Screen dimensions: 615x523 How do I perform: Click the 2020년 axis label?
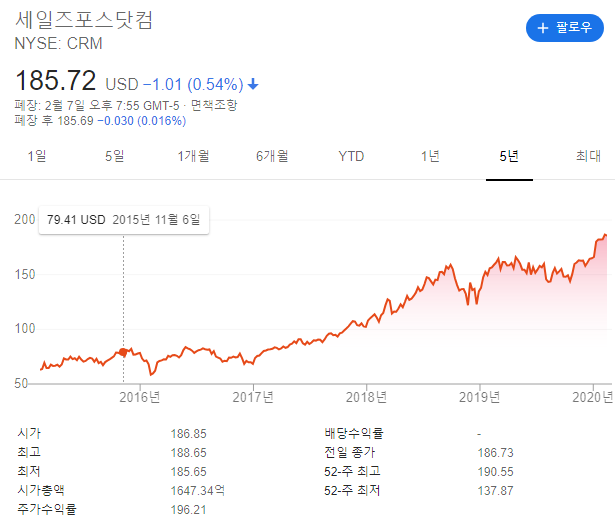[593, 397]
